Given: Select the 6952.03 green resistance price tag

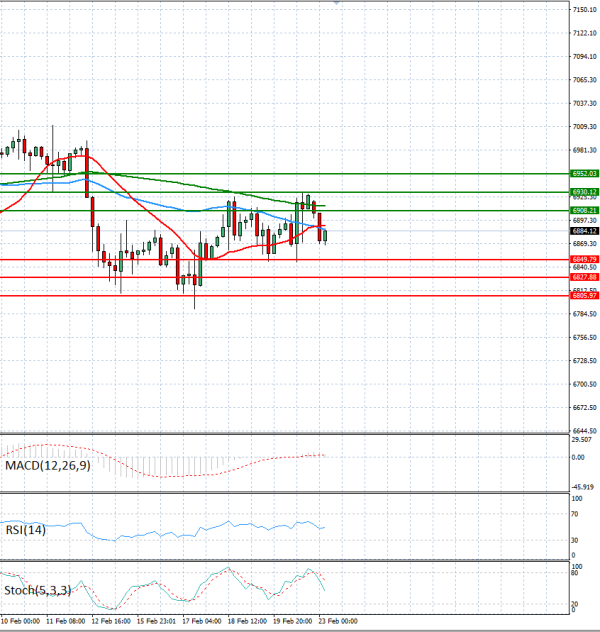Looking at the screenshot, I should pyautogui.click(x=584, y=173).
